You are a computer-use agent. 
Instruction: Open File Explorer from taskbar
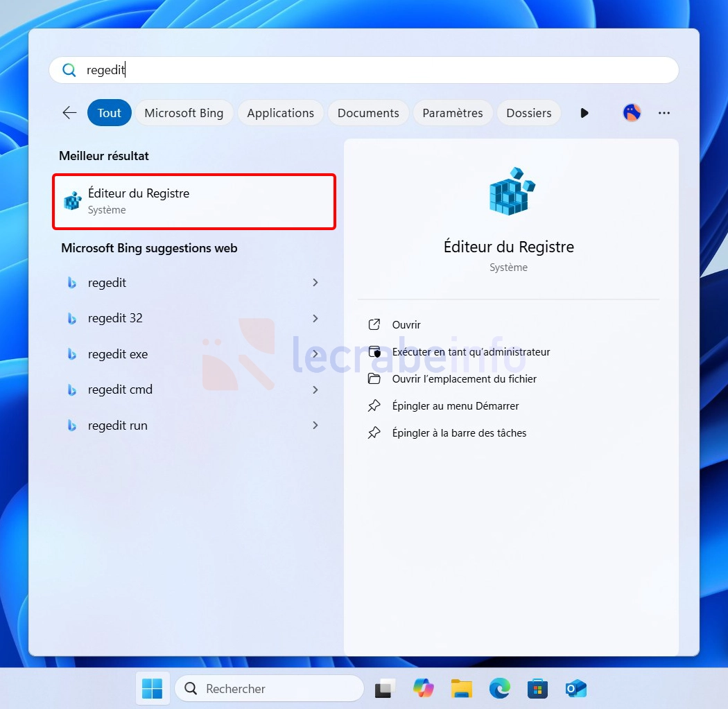(461, 689)
